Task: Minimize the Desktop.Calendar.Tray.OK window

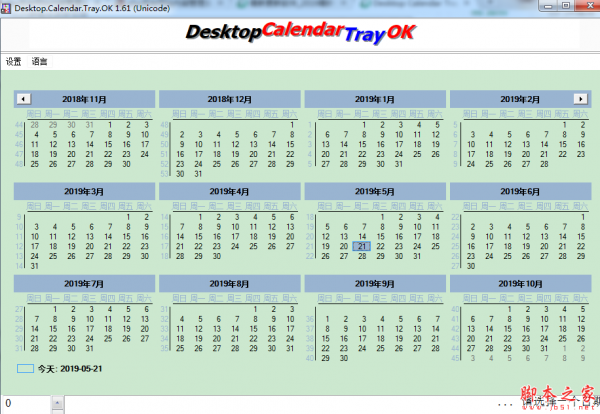Action: 549,5
